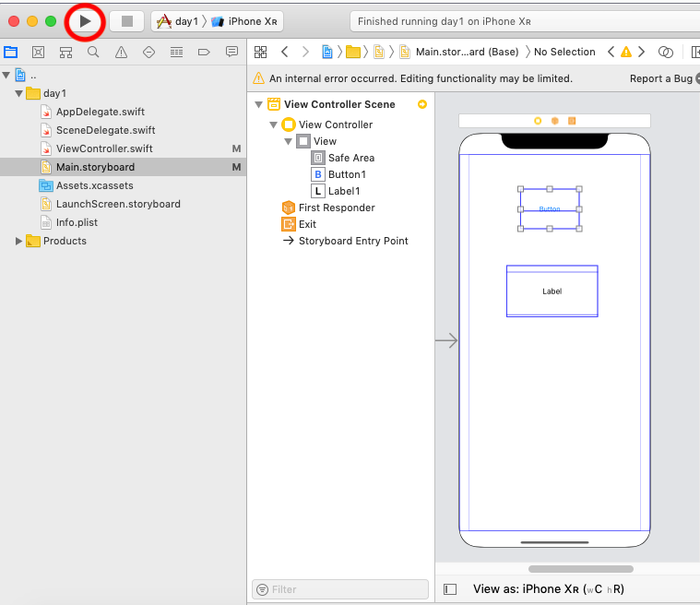700x605 pixels.
Task: Stop the running app
Action: click(127, 21)
